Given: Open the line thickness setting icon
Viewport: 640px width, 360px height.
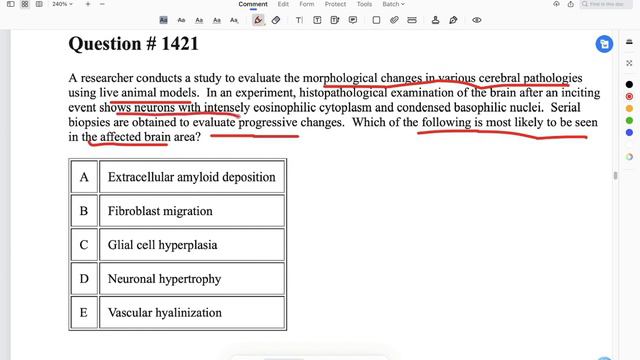Looking at the screenshot, I should pyautogui.click(x=629, y=42).
